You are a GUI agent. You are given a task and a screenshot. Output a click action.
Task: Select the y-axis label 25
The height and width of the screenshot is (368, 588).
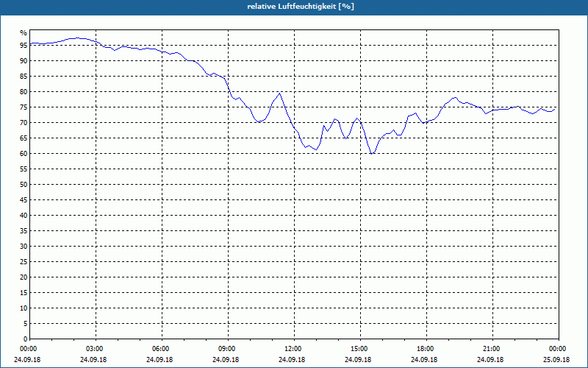(24, 262)
